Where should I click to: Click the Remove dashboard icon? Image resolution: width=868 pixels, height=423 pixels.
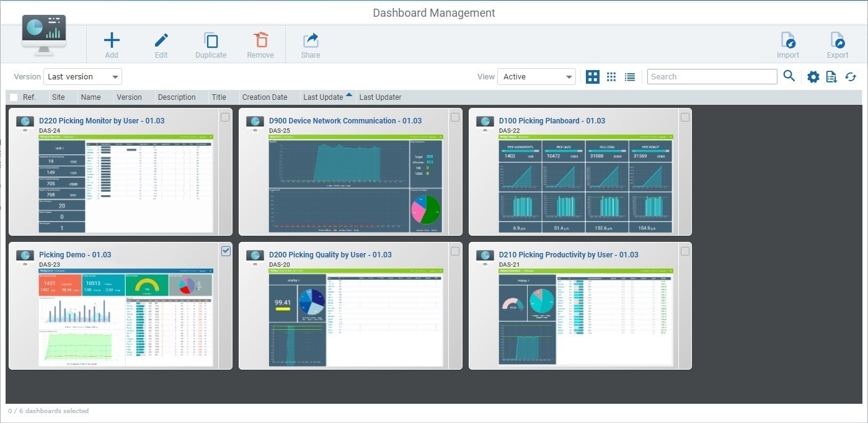click(260, 40)
